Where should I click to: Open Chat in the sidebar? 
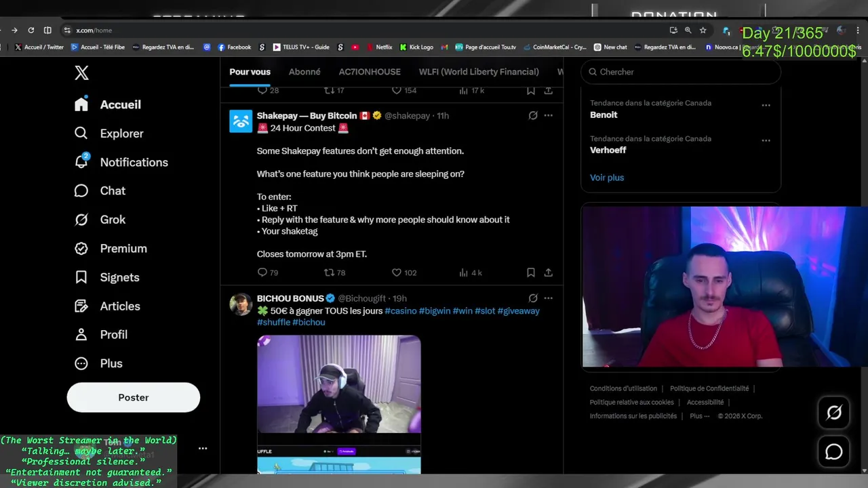coord(100,190)
